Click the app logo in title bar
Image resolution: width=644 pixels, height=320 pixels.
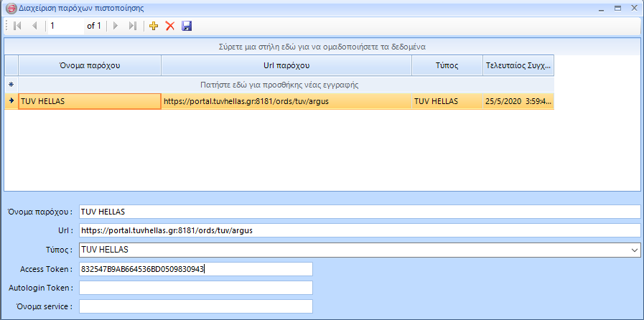[11, 8]
